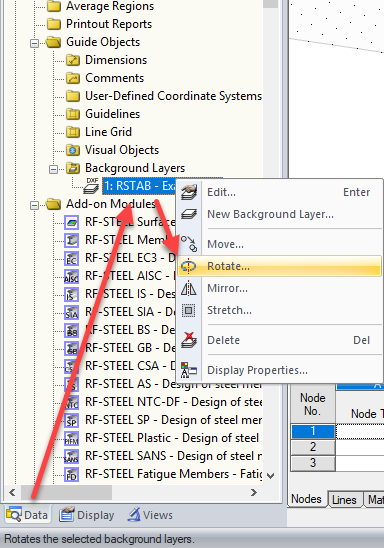Screen dimensions: 384x548
Task: Click the Background Layers folder icon
Action: tap(73, 168)
